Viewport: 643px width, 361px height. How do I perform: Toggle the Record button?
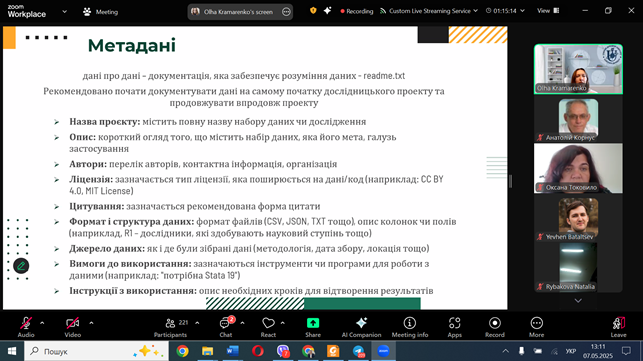(495, 327)
